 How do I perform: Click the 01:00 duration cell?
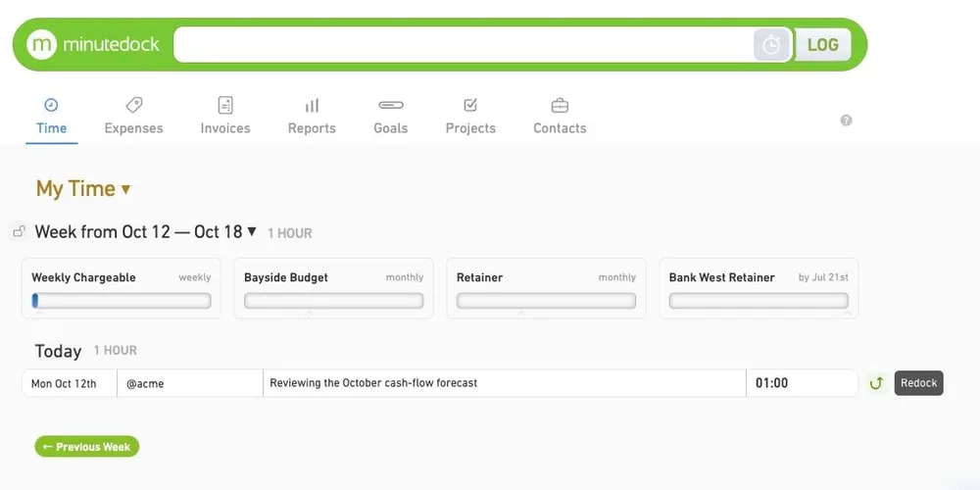pos(802,383)
